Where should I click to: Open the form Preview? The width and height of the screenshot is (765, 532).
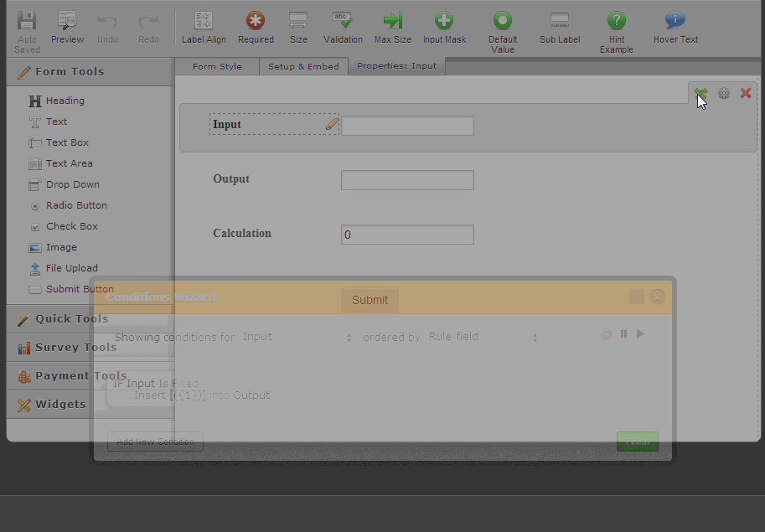tap(67, 27)
